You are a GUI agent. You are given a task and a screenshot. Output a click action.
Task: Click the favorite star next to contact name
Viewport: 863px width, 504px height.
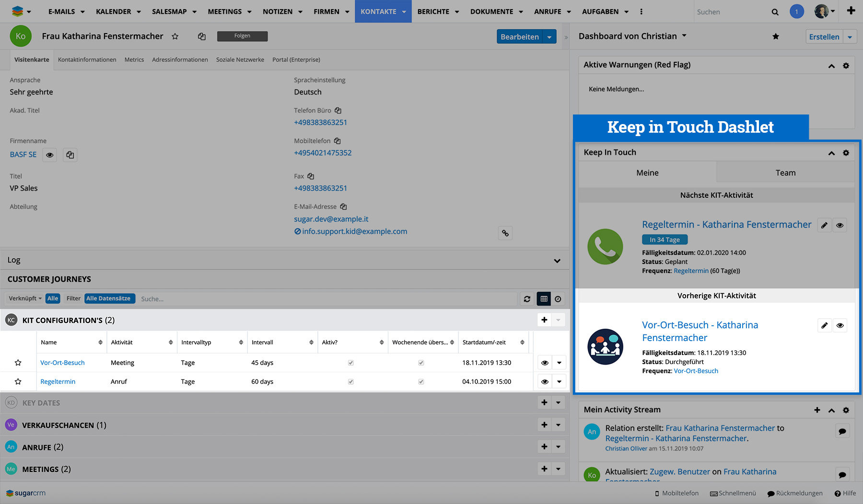tap(175, 36)
